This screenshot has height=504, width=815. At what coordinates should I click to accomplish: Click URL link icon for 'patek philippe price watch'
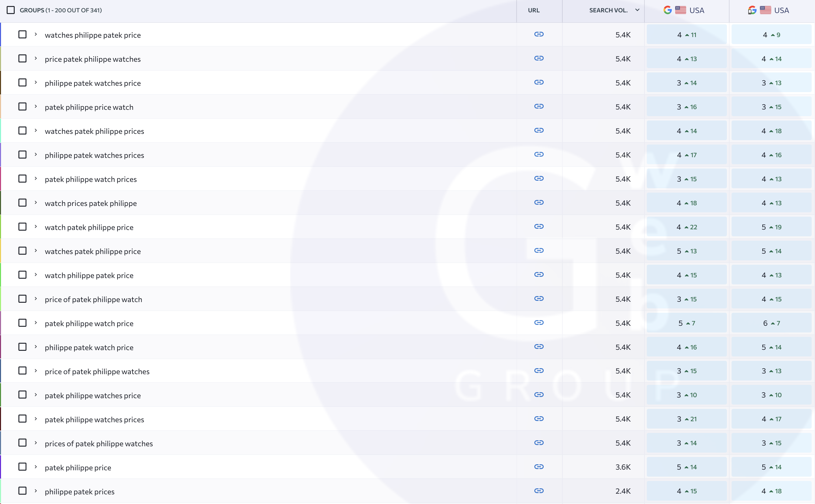coord(539,106)
